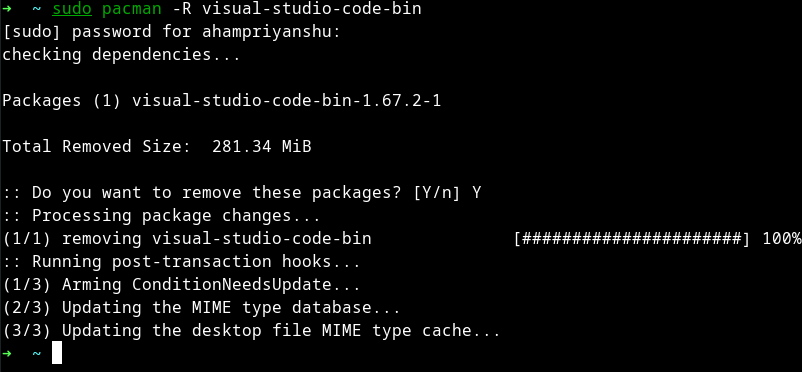Viewport: 802px width, 372px height.
Task: Click the sudo password prompt line
Action: tap(171, 32)
